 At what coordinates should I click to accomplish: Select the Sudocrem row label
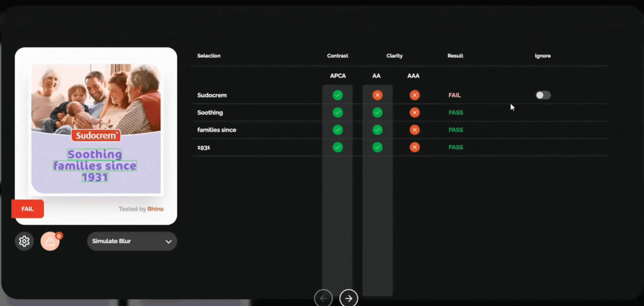(212, 95)
